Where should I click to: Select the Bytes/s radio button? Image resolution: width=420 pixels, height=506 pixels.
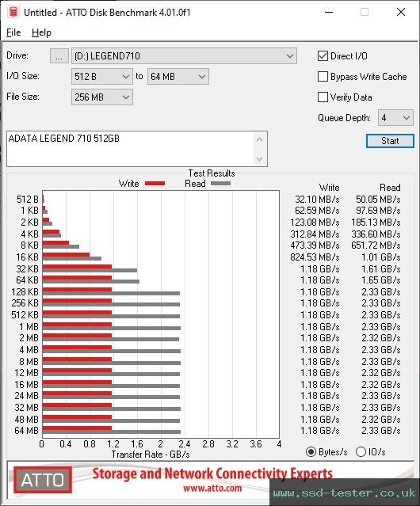coord(311,452)
